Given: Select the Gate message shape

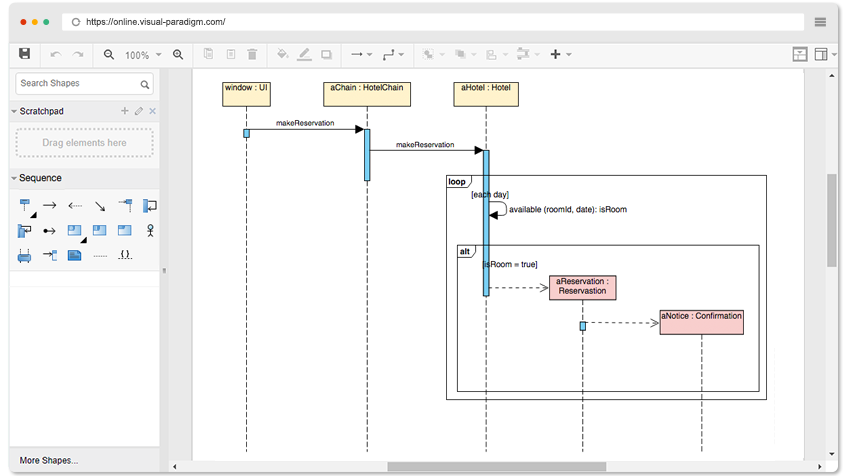Looking at the screenshot, I should click(50, 255).
